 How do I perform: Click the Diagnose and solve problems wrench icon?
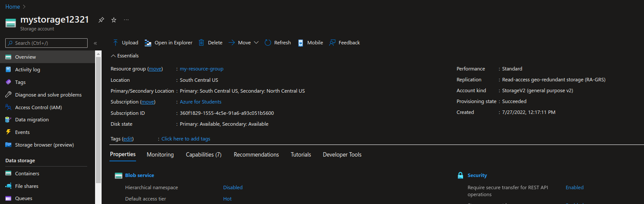click(8, 95)
